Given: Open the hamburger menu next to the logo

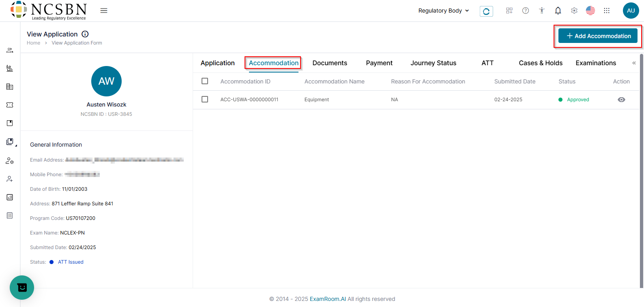Looking at the screenshot, I should pyautogui.click(x=104, y=11).
